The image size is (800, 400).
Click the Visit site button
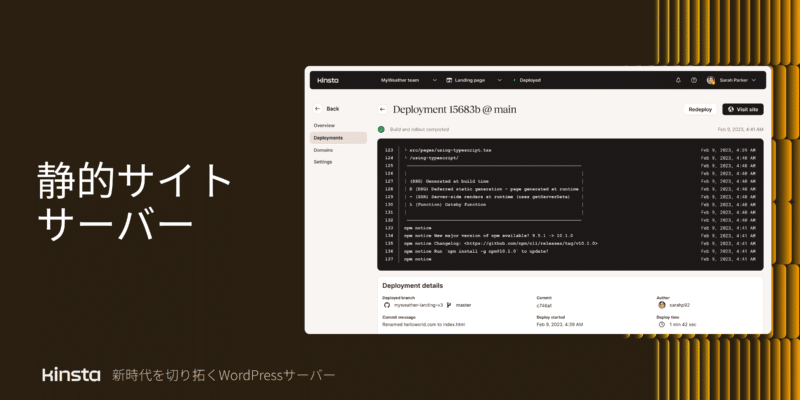coord(743,109)
